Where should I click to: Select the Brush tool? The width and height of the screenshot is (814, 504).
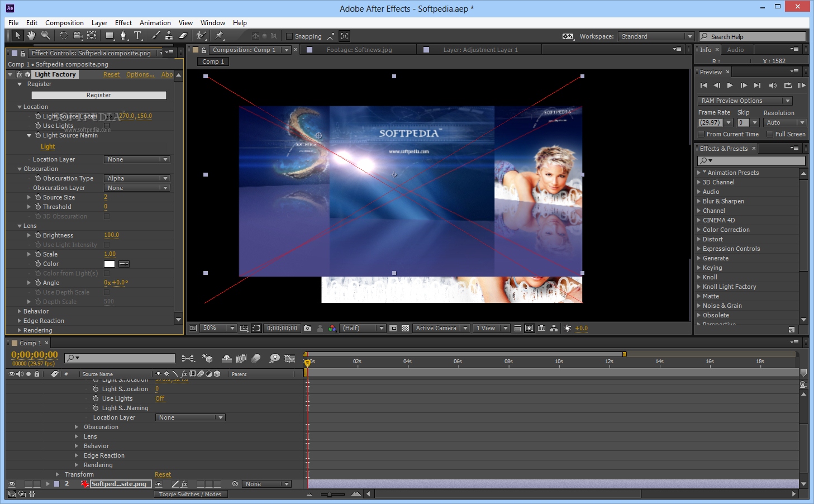pyautogui.click(x=155, y=36)
